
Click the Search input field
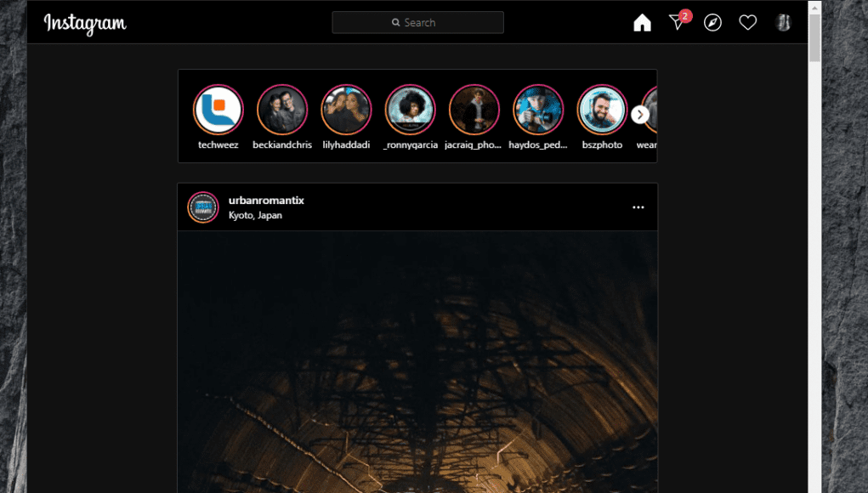point(418,23)
